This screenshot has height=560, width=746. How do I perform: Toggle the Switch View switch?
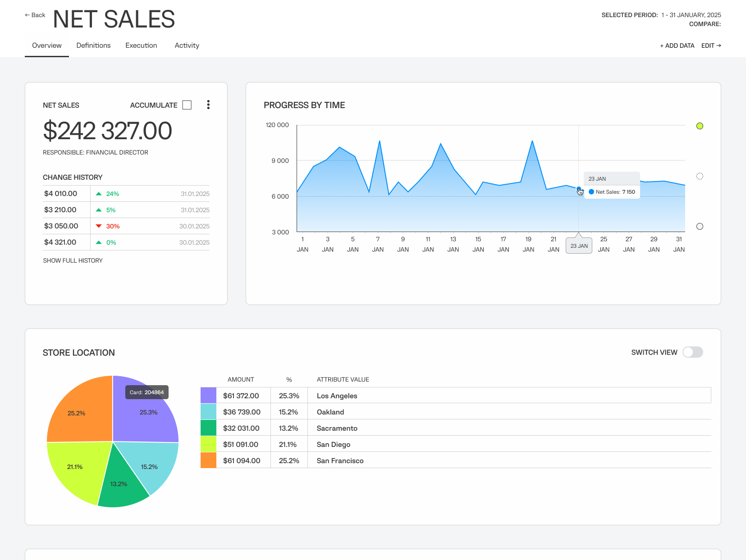[x=692, y=352]
